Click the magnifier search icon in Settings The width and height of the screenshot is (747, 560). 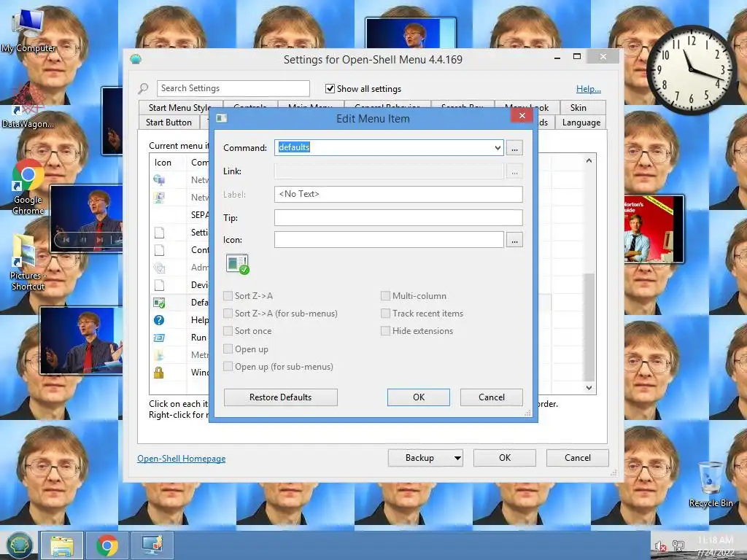[x=143, y=88]
